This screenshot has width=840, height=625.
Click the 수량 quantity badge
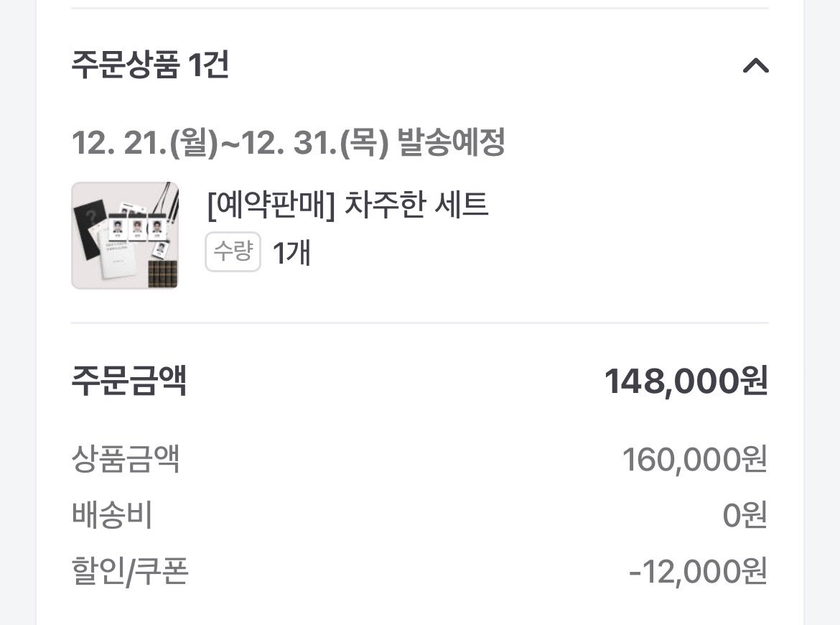click(x=233, y=251)
